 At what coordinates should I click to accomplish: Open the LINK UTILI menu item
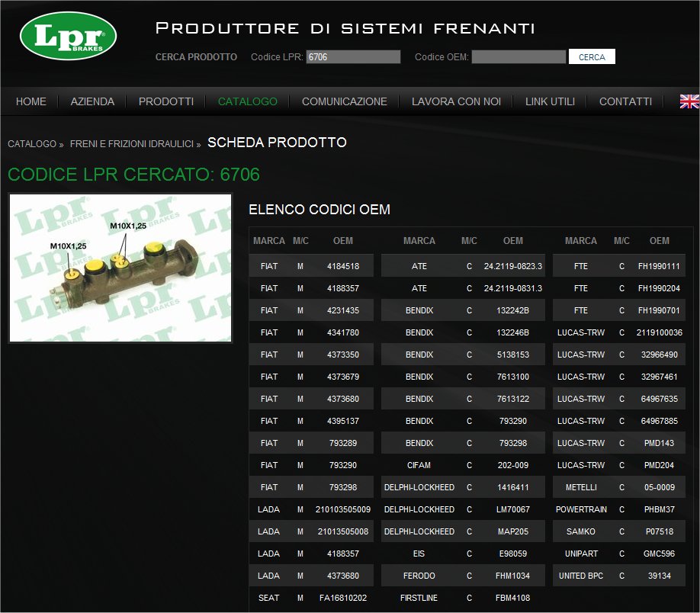pyautogui.click(x=550, y=101)
